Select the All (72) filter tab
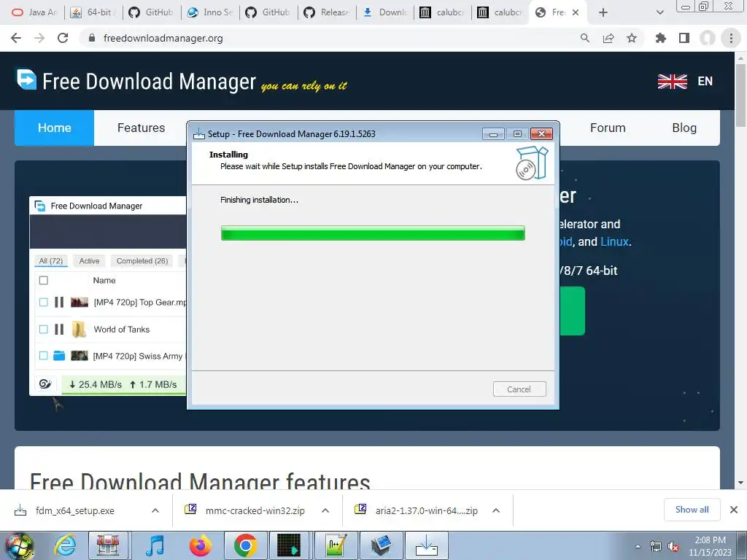Viewport: 747px width, 560px height. (51, 261)
